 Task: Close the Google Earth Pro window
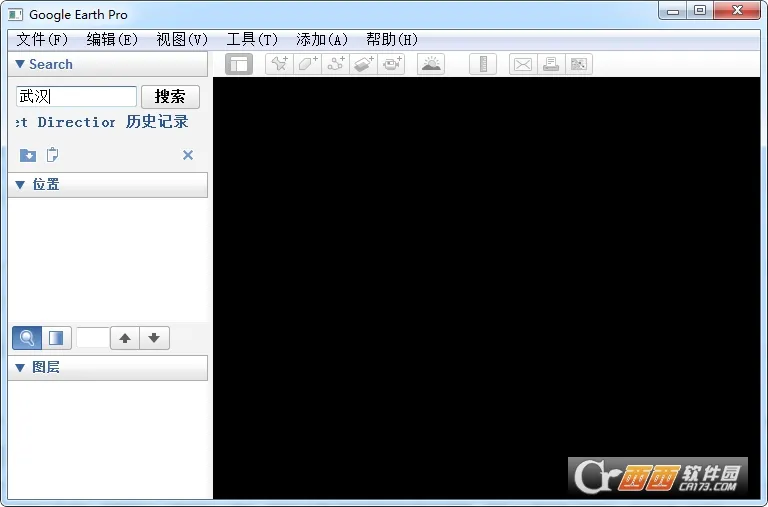737,11
